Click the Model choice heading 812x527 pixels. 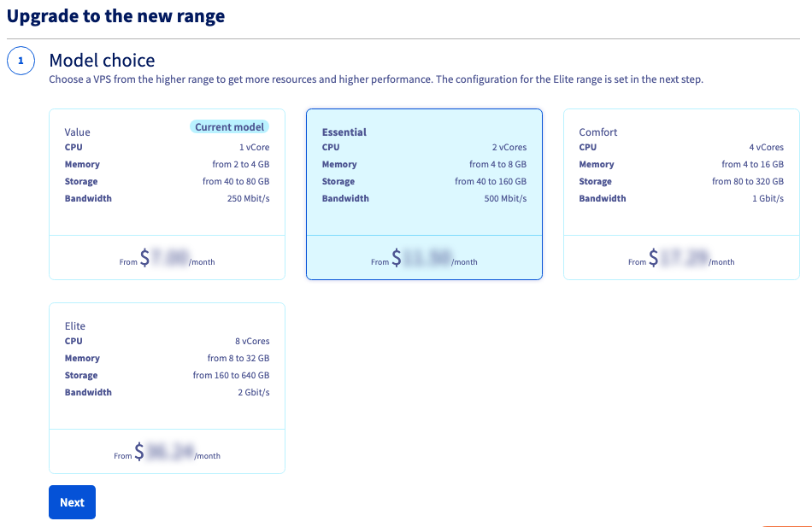pos(102,61)
